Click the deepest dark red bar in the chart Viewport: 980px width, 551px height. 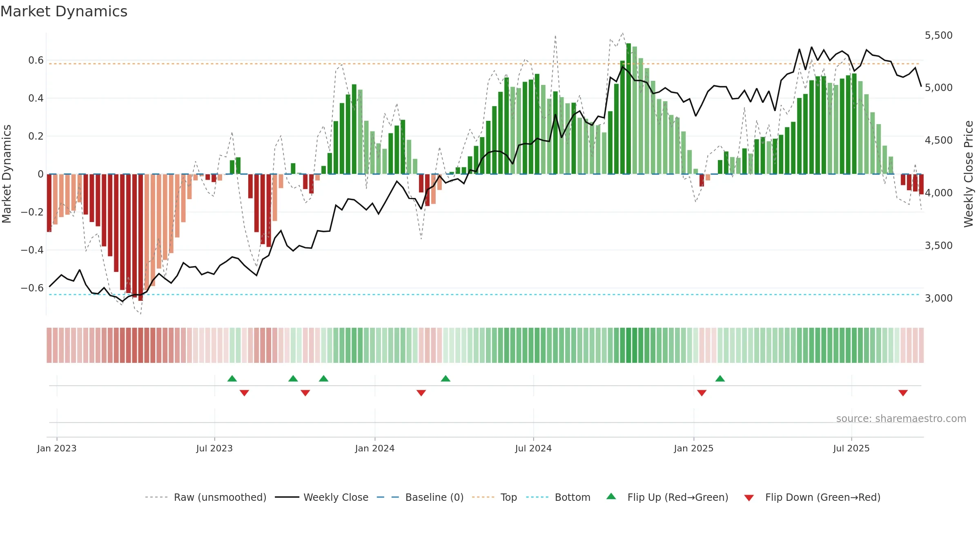(x=140, y=237)
